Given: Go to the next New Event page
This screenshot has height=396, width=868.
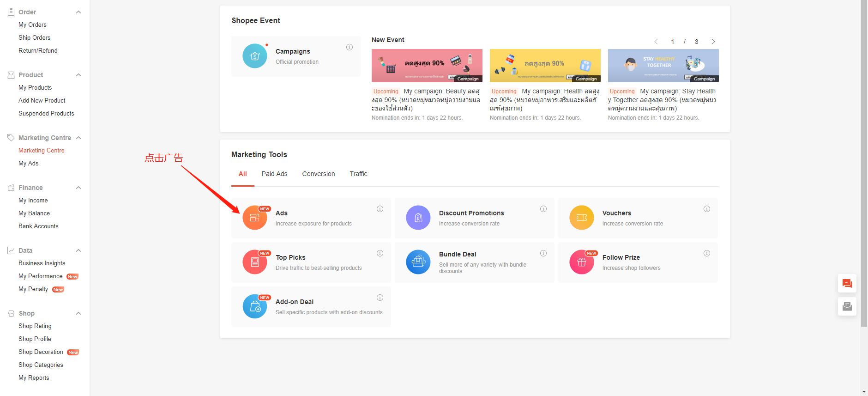Looking at the screenshot, I should click(x=713, y=42).
